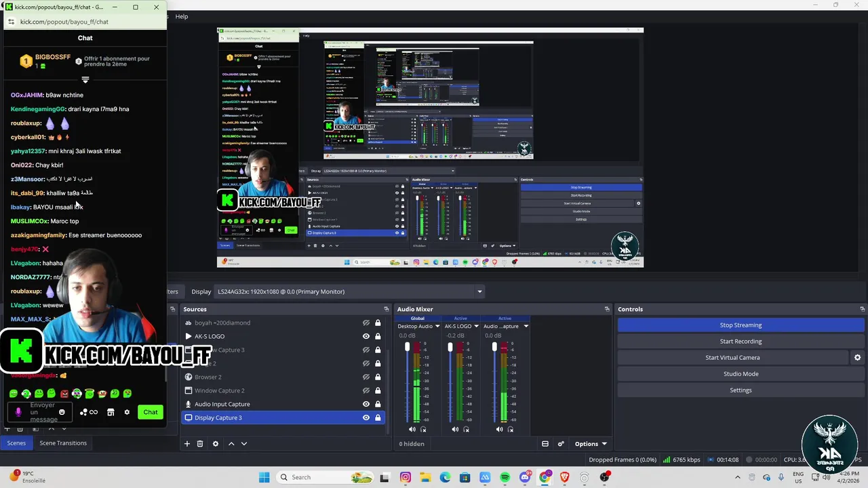Move source down with arrow icon

[x=244, y=444]
